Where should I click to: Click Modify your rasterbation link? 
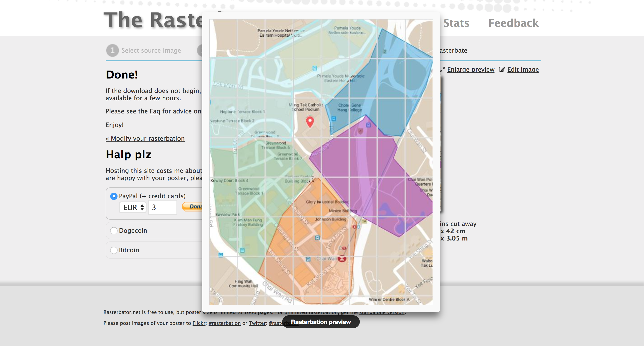pos(145,138)
